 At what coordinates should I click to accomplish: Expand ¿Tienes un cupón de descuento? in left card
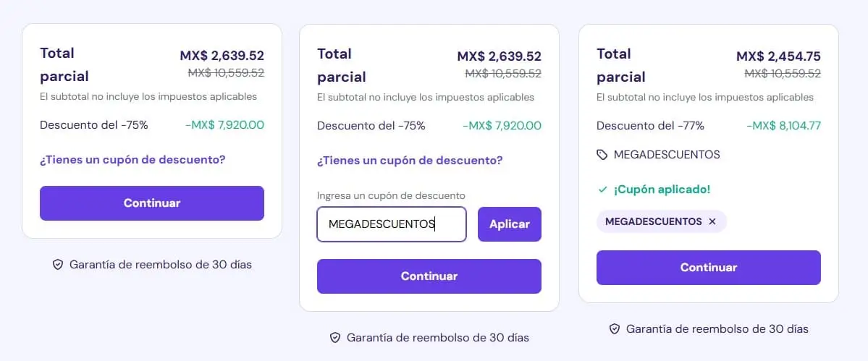point(133,160)
